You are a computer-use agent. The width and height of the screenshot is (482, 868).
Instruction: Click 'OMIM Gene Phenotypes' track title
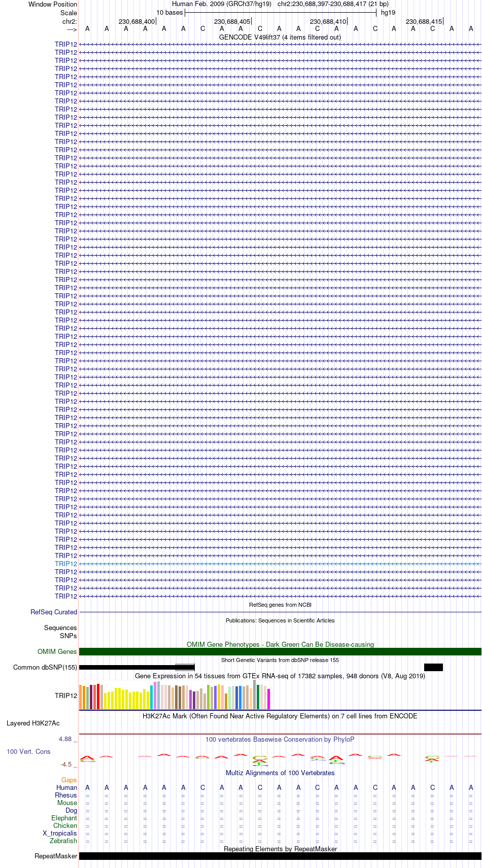tap(280, 644)
